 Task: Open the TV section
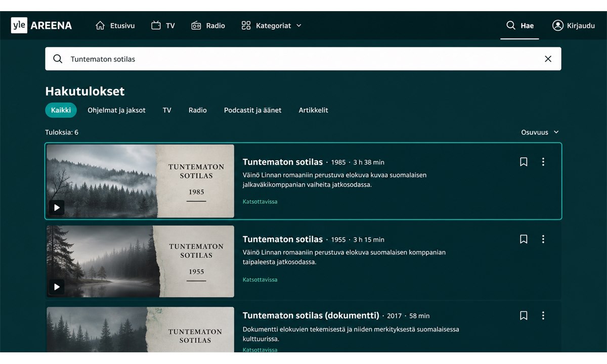click(x=163, y=25)
